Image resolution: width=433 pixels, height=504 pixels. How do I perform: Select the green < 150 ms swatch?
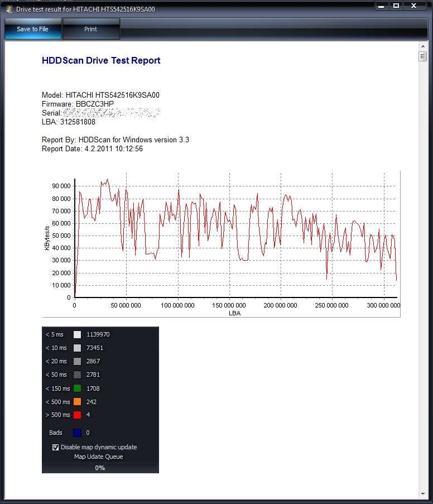pos(78,388)
